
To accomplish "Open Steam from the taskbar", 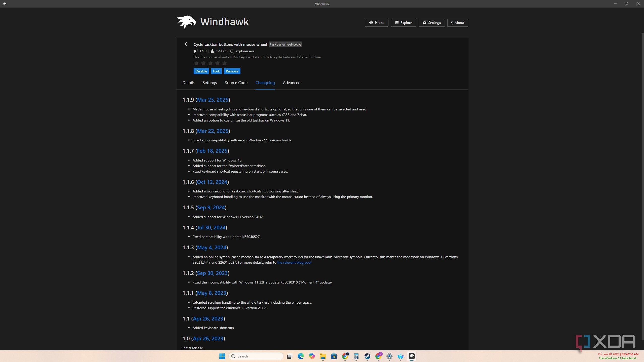I will (367, 356).
